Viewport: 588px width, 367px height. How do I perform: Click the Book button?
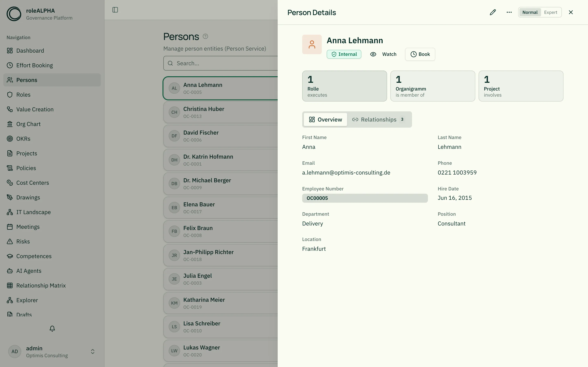420,54
